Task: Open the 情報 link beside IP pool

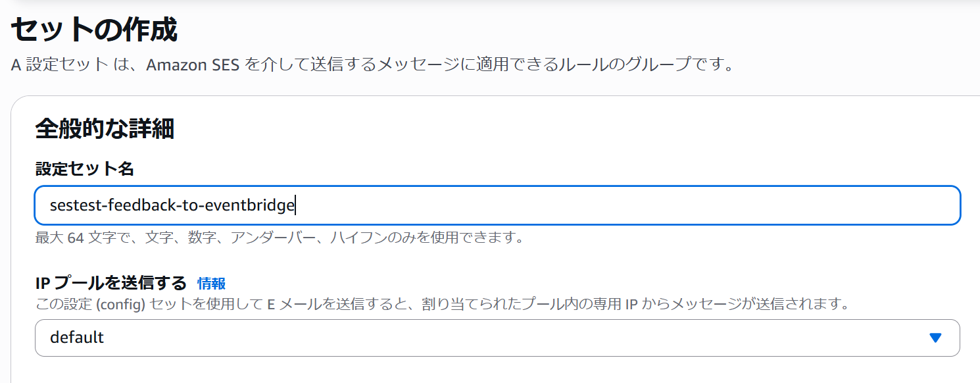Action: point(211,284)
